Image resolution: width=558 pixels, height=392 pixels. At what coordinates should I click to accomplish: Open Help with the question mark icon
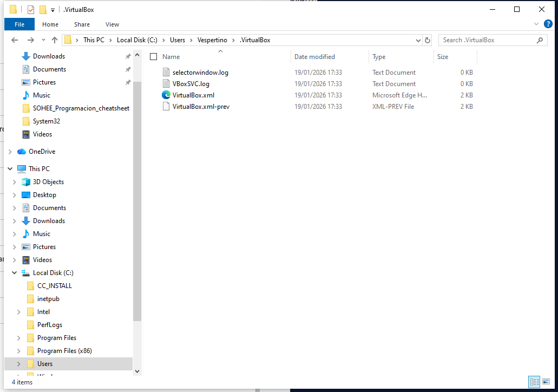tap(548, 24)
